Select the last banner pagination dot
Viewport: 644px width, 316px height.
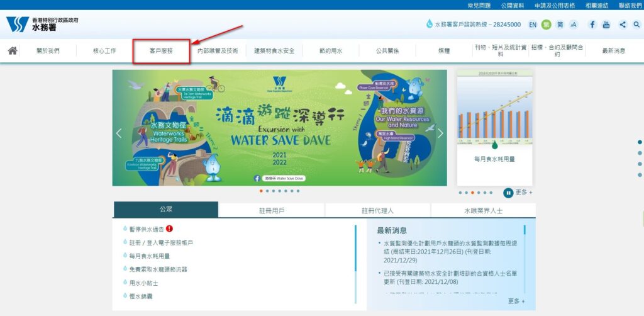[297, 191]
